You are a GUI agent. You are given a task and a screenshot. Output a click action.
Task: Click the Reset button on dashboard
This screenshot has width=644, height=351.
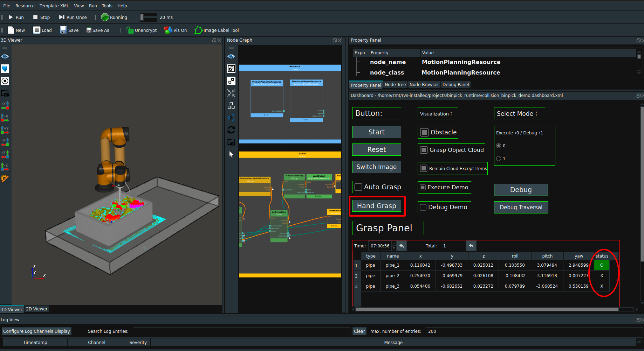coord(377,149)
